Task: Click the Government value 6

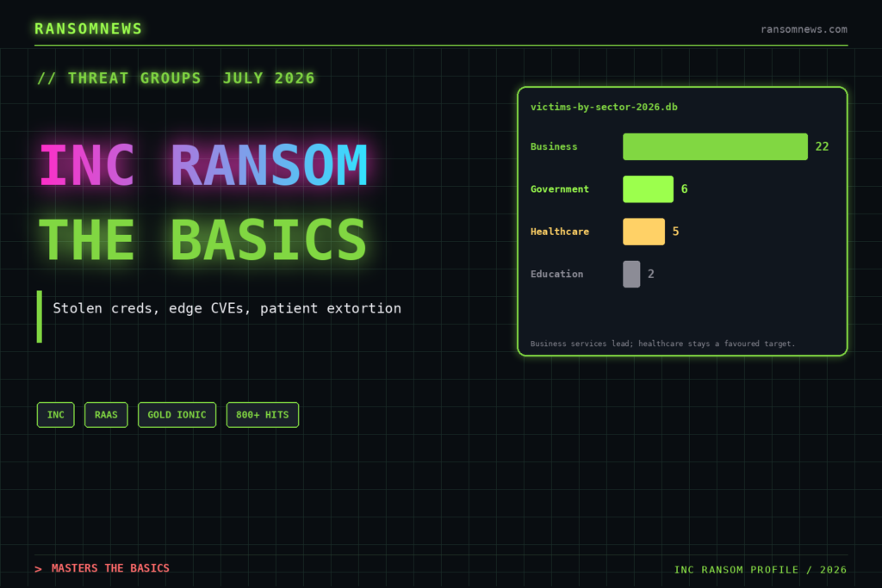Action: (685, 189)
